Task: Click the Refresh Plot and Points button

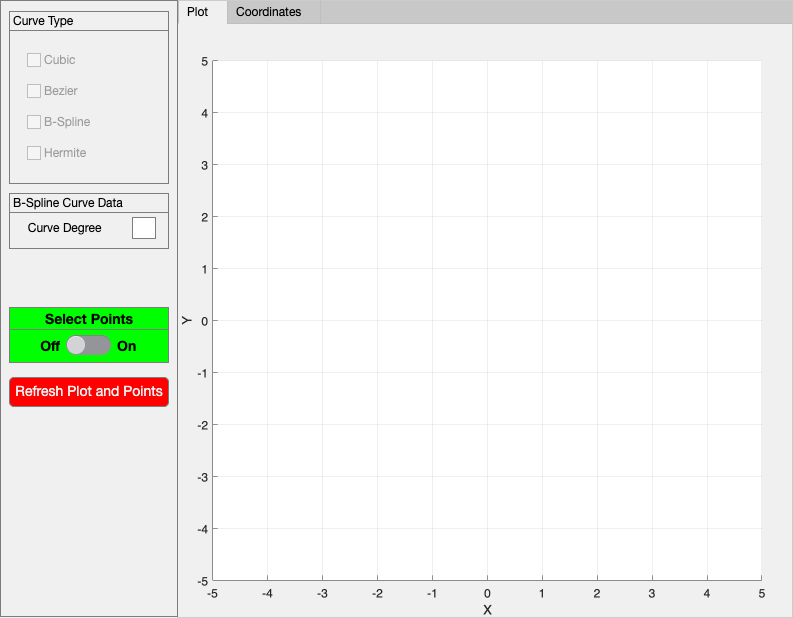Action: tap(89, 391)
